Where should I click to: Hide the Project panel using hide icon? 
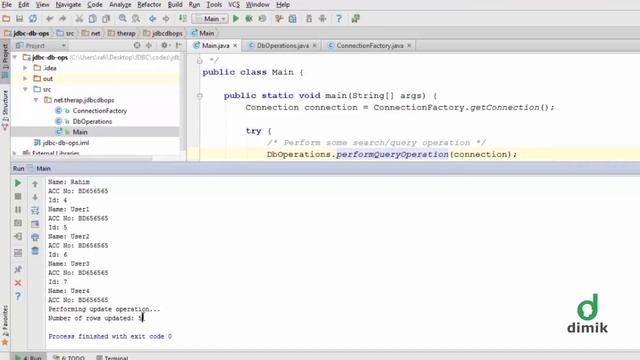(x=178, y=45)
